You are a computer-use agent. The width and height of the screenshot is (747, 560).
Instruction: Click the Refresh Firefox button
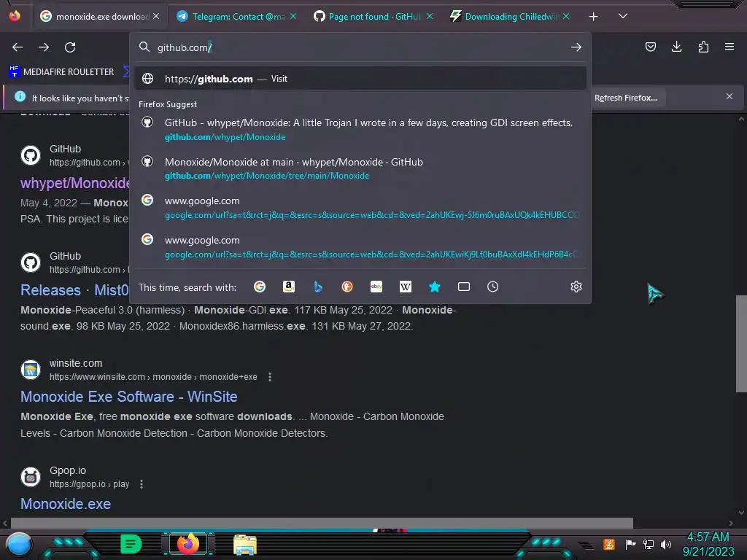625,98
